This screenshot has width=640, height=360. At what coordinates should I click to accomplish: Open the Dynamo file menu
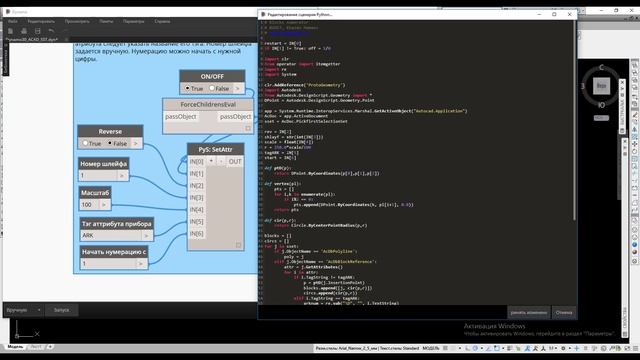click(13, 21)
